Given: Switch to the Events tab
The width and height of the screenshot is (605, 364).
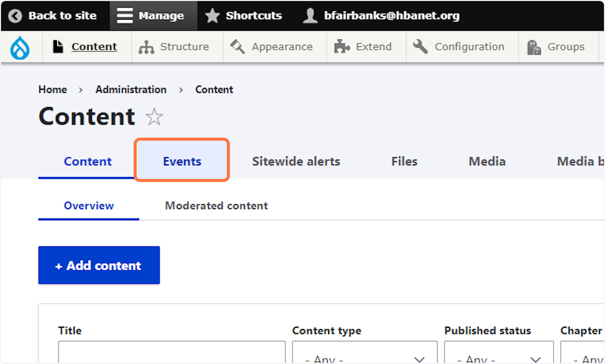Looking at the screenshot, I should 181,161.
